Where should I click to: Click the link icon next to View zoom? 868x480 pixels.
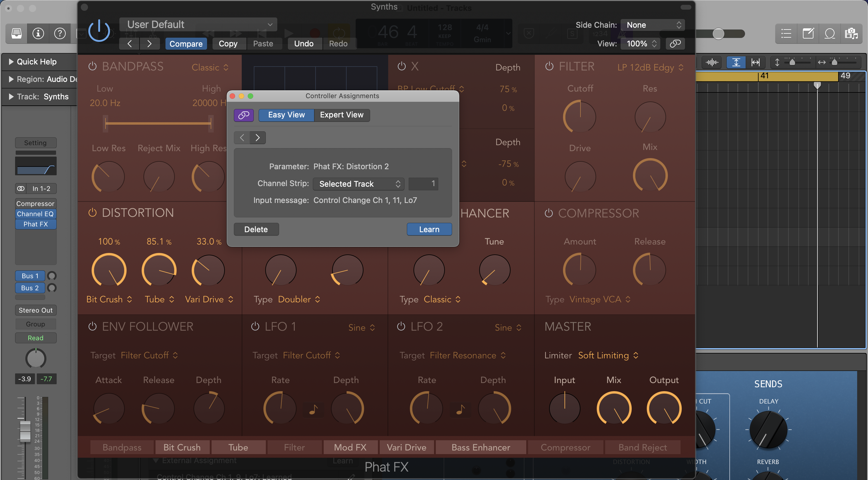675,43
